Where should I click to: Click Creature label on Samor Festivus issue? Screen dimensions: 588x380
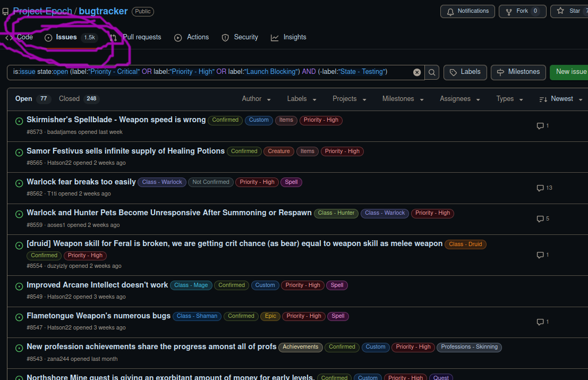[x=279, y=151]
